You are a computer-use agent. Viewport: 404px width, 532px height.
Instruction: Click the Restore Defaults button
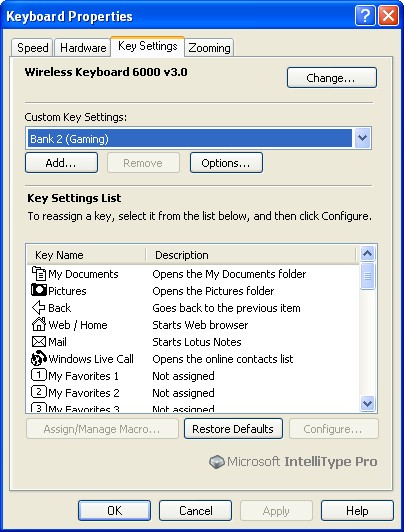pos(233,429)
